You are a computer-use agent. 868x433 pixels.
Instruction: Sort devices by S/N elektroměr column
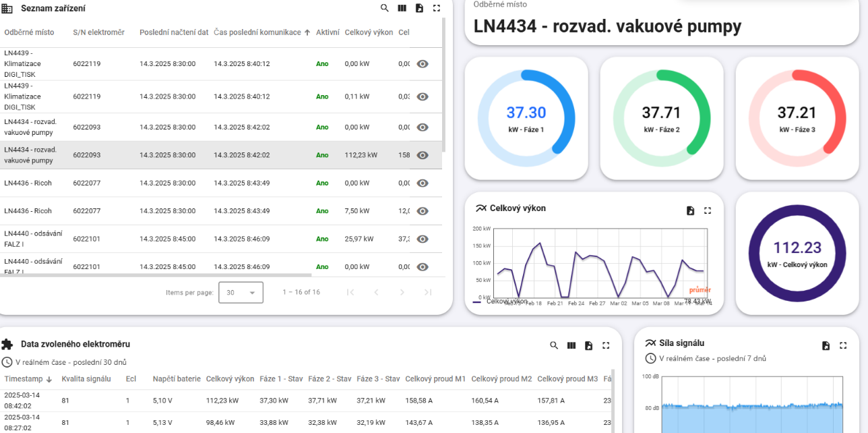[x=98, y=32]
